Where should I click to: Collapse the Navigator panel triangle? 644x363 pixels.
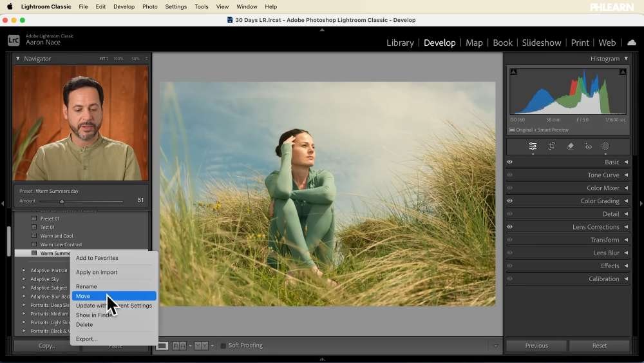(x=17, y=59)
